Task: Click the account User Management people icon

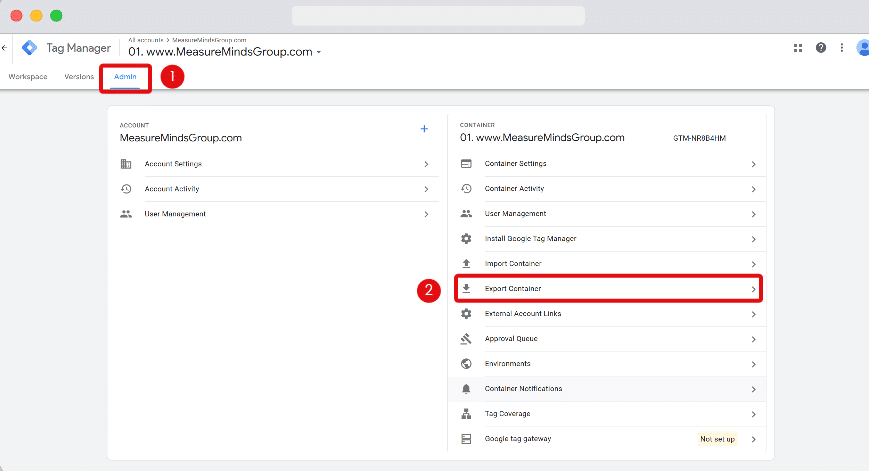Action: pos(126,214)
